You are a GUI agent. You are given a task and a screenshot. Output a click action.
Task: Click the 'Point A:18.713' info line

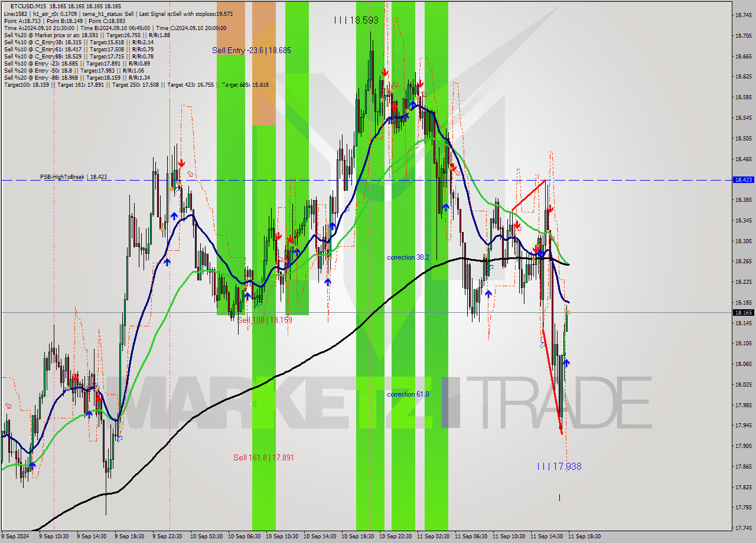pyautogui.click(x=64, y=21)
